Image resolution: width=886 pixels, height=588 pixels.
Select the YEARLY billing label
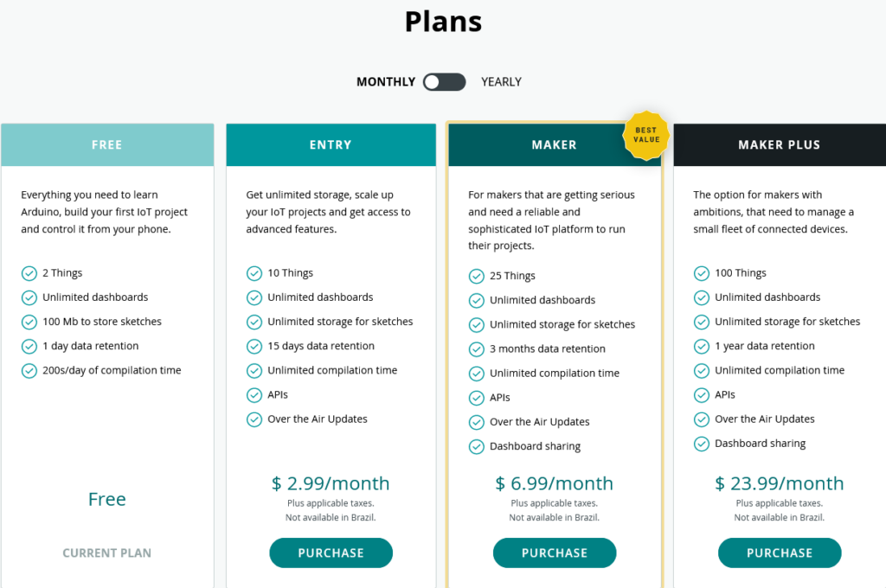coord(501,82)
